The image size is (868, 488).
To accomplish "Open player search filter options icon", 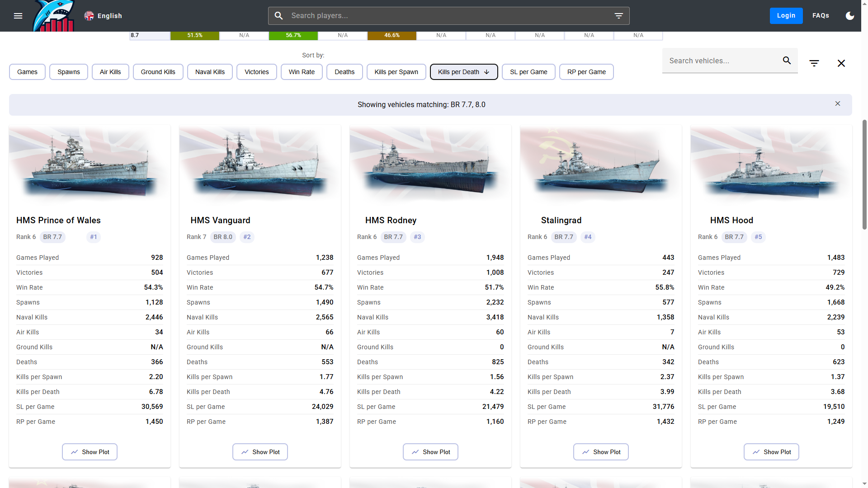I will click(618, 16).
